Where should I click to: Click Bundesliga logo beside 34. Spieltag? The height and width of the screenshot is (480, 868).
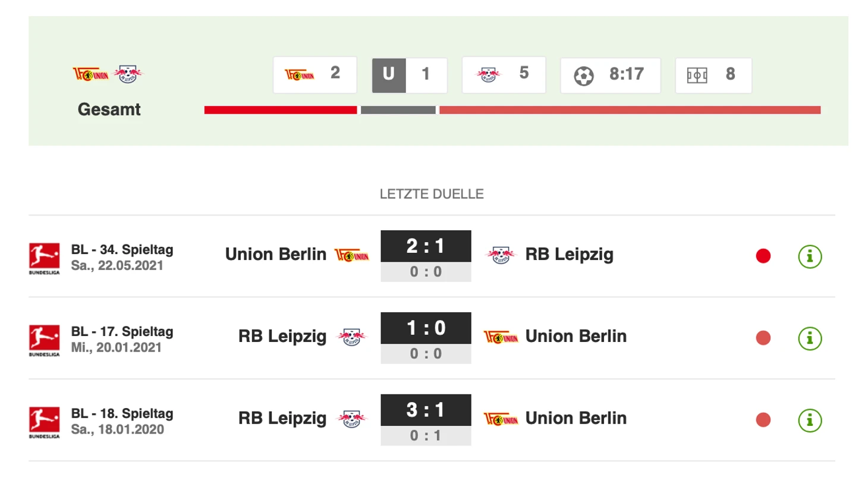click(45, 257)
